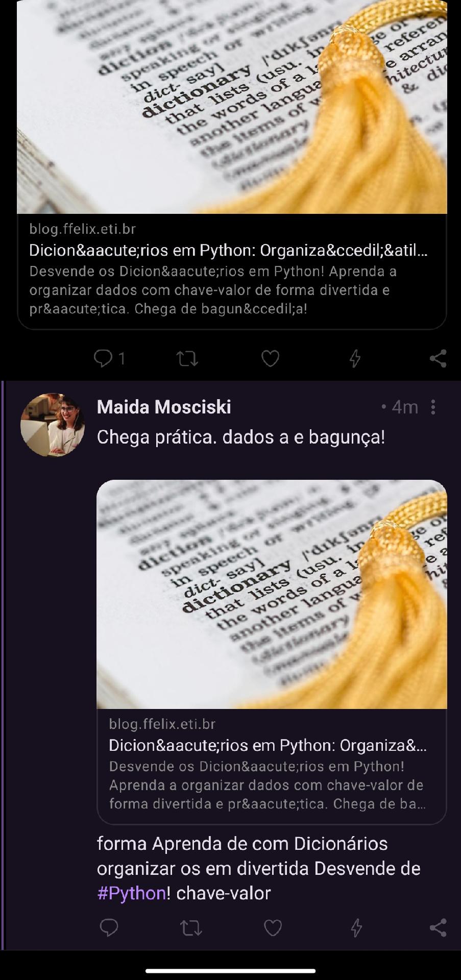Open the top dictionary preview image
Screen dimensions: 461x980
tap(232, 107)
